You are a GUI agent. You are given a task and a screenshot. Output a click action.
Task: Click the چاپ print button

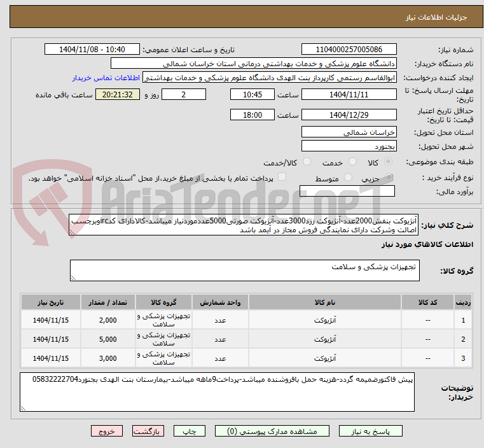[x=190, y=431]
